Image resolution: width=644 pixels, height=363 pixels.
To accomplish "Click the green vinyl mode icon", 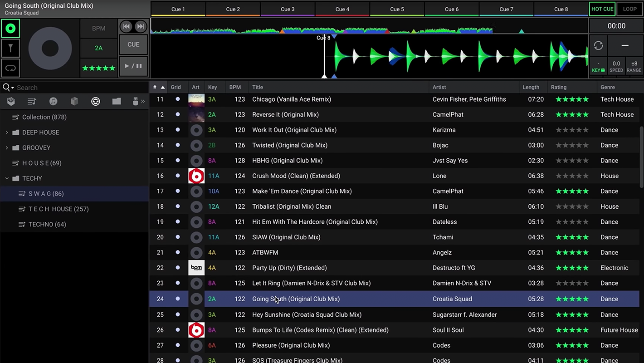I will [x=10, y=29].
